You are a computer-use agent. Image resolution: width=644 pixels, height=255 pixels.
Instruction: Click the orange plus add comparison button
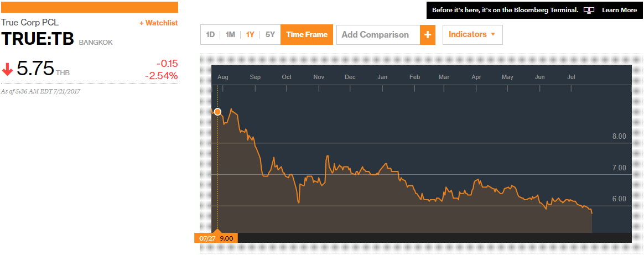(x=428, y=35)
